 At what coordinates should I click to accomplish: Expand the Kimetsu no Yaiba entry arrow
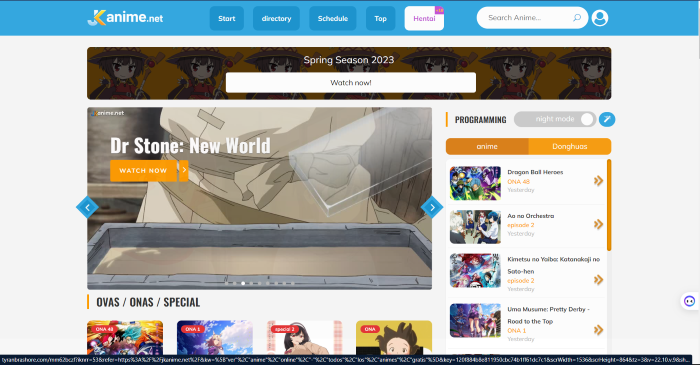click(x=598, y=280)
